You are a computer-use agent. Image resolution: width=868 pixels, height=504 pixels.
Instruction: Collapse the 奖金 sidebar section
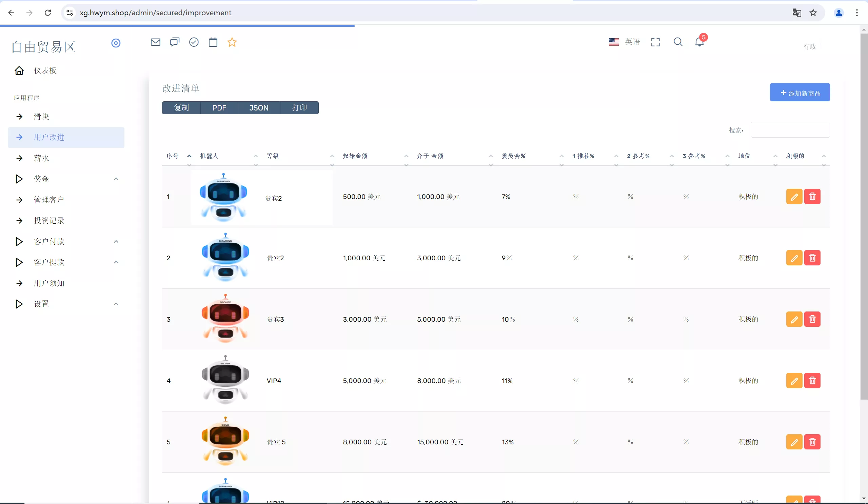[116, 179]
